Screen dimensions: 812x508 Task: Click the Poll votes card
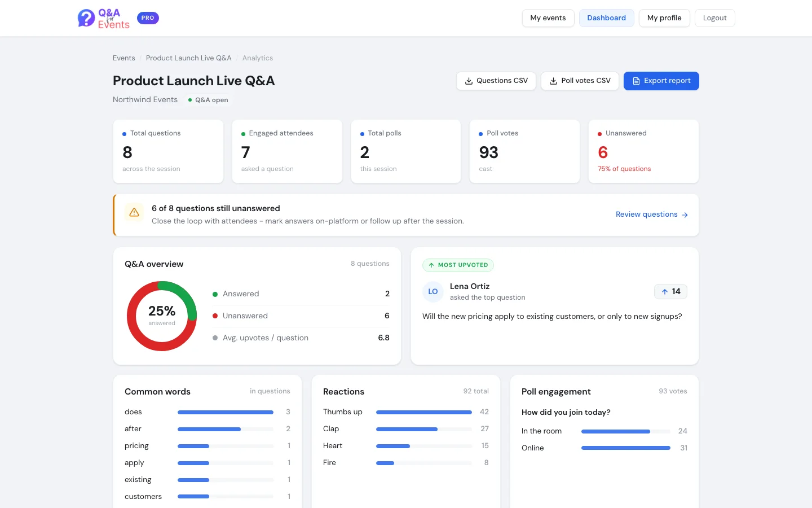(524, 151)
